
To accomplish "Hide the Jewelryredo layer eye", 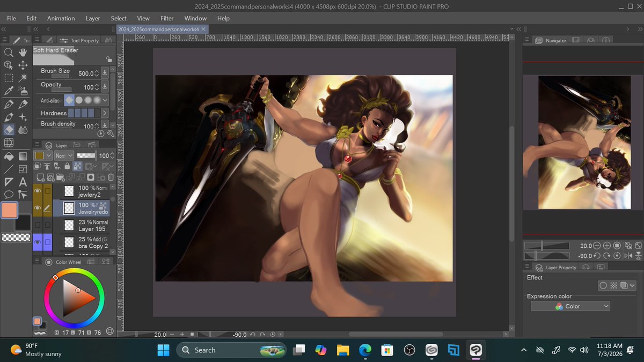I will (38, 208).
